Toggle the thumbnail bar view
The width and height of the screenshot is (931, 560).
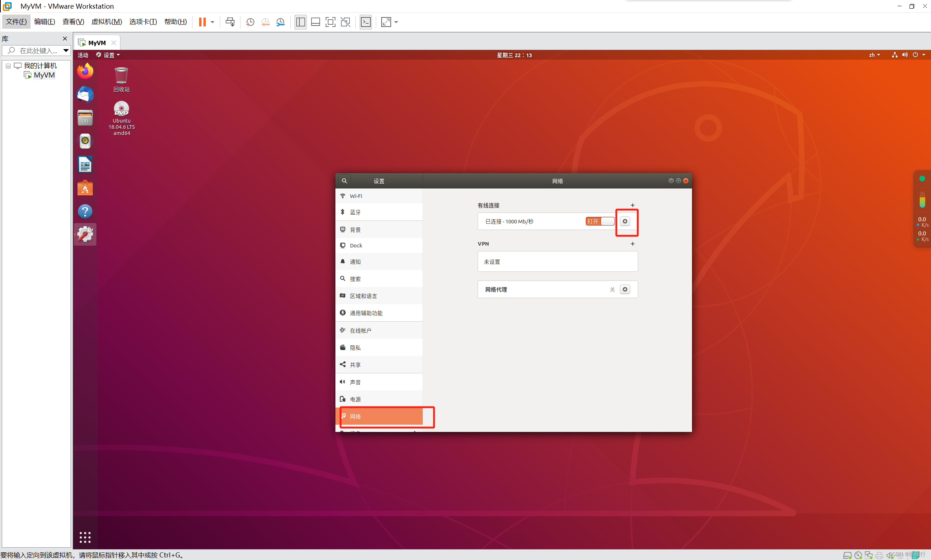[315, 22]
